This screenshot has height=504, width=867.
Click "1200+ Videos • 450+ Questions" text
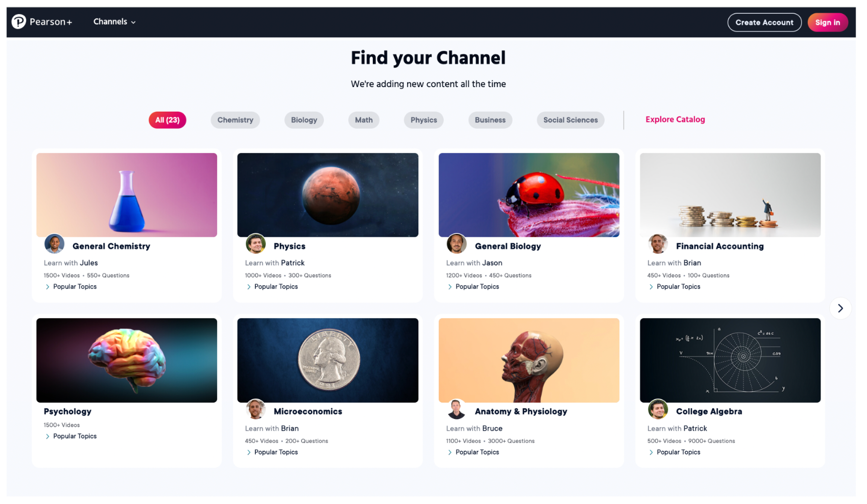coord(489,275)
